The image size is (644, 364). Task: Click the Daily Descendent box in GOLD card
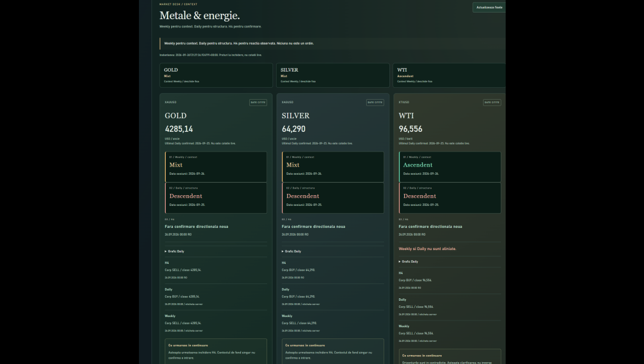click(x=216, y=198)
